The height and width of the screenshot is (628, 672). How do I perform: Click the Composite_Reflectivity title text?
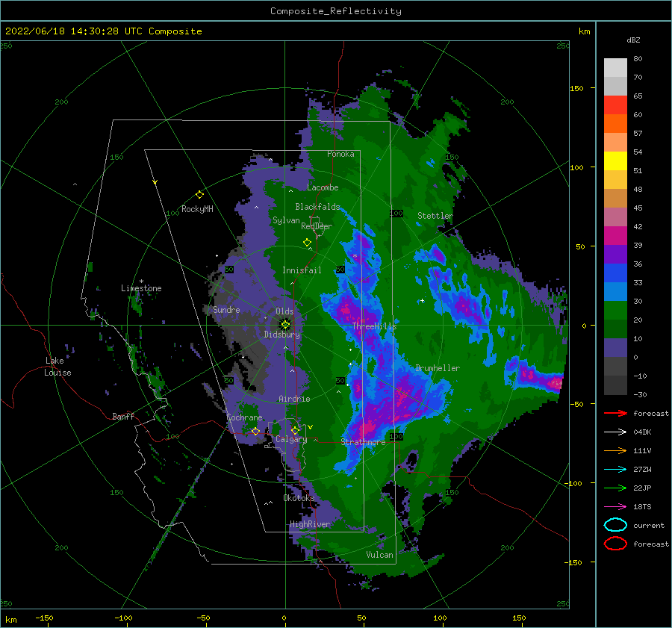click(x=335, y=11)
